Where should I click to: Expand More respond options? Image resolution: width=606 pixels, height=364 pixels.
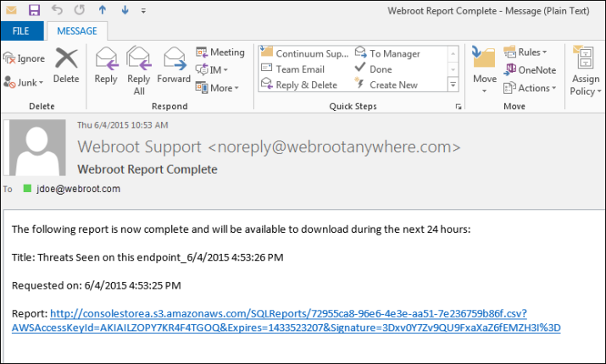click(217, 88)
